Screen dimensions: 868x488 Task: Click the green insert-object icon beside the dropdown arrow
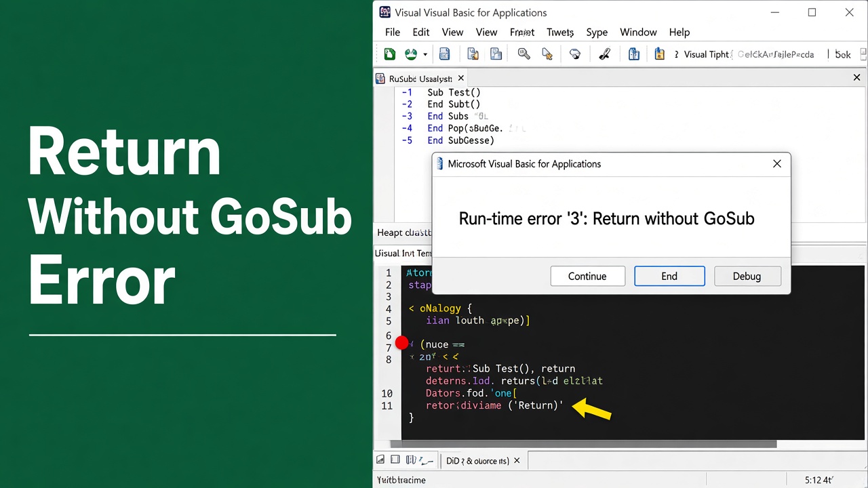[x=411, y=54]
